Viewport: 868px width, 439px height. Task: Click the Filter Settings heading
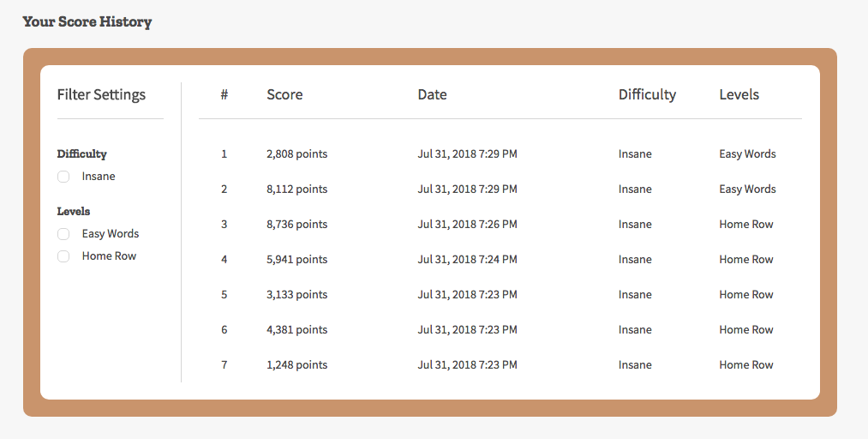(x=101, y=95)
